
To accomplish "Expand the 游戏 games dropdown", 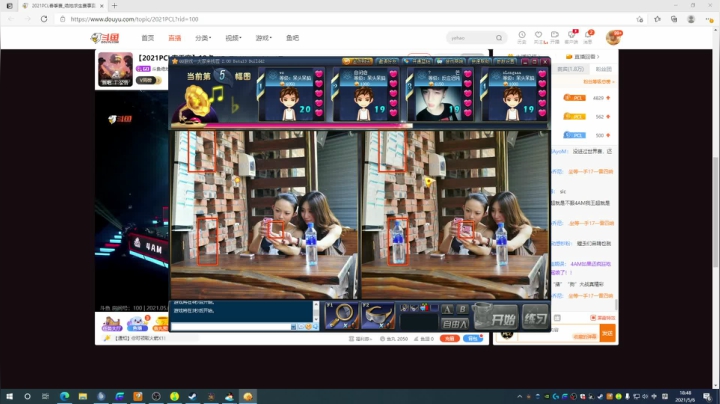I will [x=264, y=38].
